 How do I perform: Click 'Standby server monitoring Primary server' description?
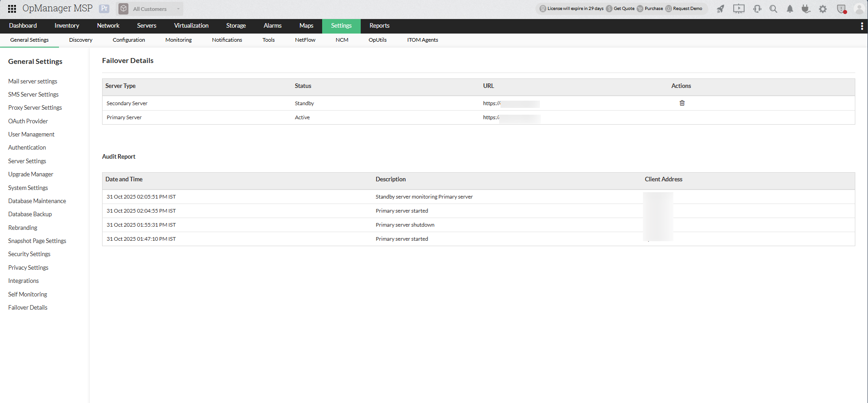(424, 197)
